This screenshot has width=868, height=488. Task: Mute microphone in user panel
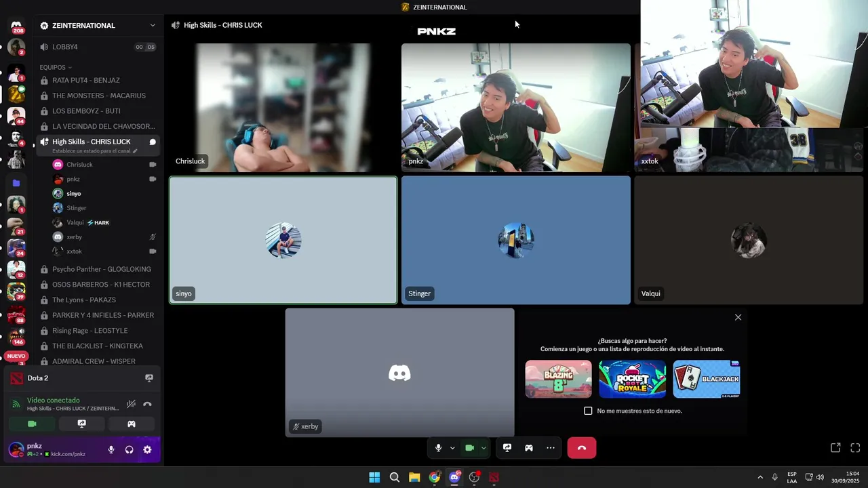(x=111, y=449)
